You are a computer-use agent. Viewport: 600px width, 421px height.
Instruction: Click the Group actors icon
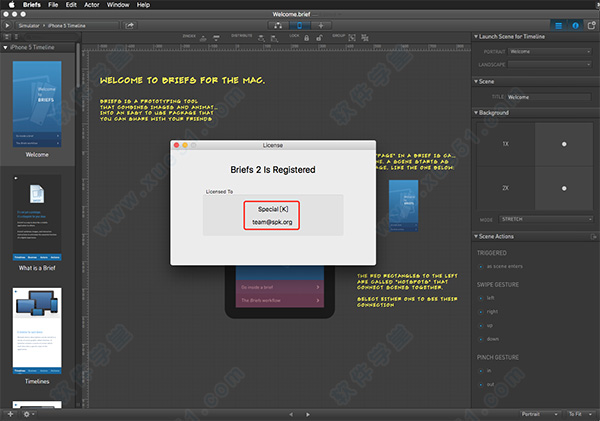pos(352,38)
